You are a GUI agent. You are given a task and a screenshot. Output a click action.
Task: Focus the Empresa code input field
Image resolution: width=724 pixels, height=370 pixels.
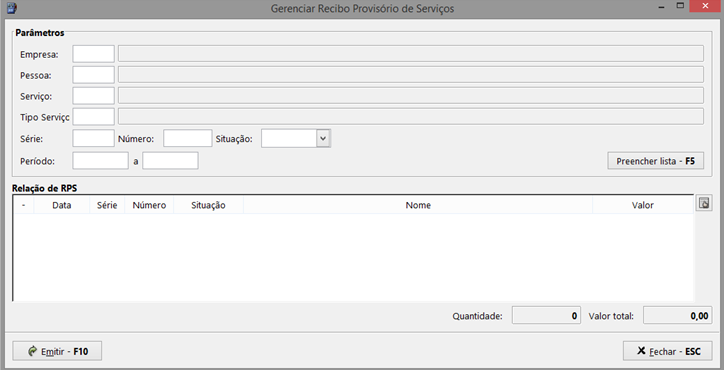click(x=93, y=54)
